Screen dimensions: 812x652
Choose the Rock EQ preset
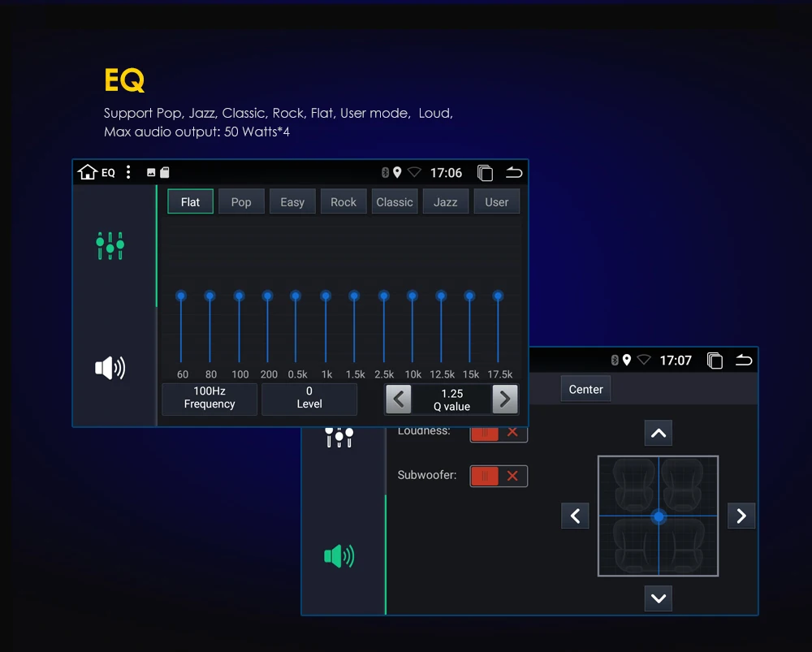click(x=343, y=201)
